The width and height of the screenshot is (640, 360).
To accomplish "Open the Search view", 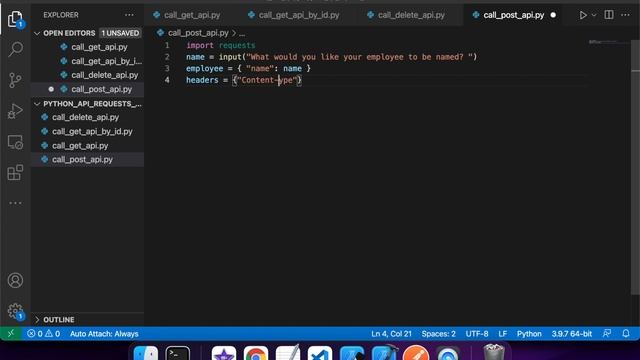I will (15, 49).
